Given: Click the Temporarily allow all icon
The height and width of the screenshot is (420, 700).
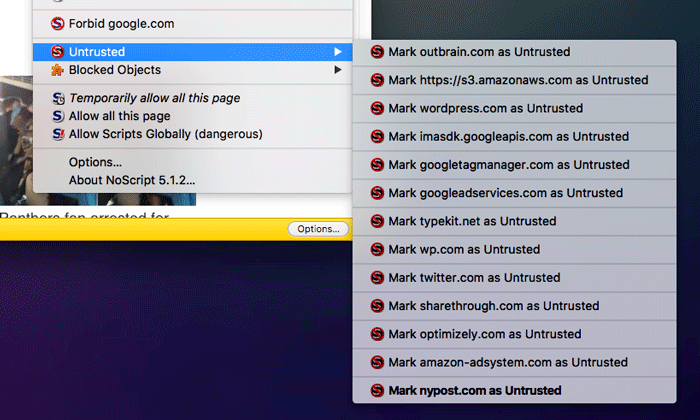Looking at the screenshot, I should point(58,98).
